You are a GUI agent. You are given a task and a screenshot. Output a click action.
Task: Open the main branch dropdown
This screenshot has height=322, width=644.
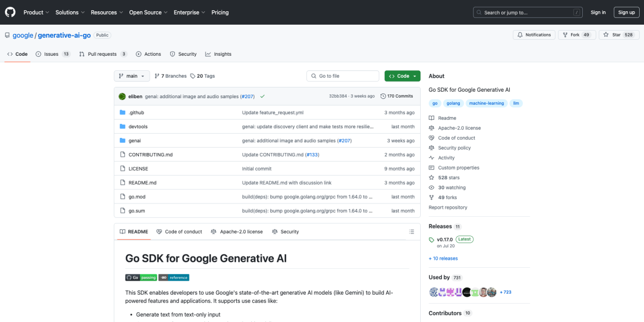click(131, 76)
